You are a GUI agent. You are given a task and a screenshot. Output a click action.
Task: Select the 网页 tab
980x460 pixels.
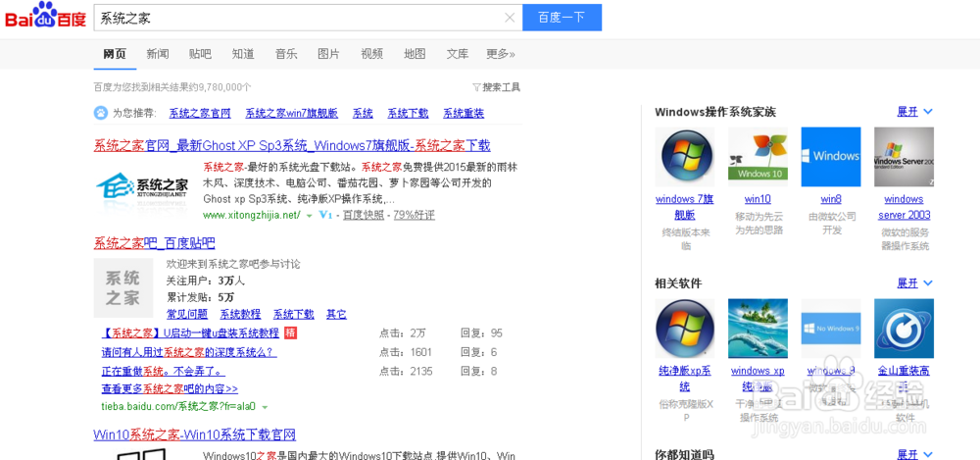click(115, 54)
